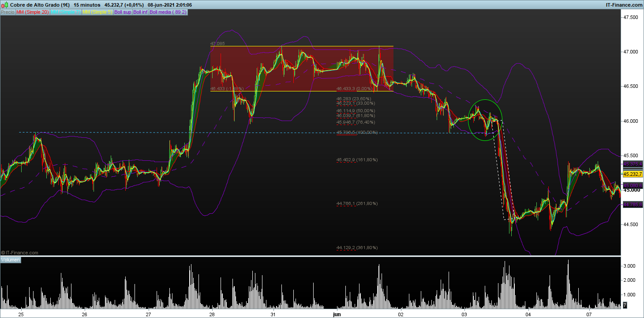
Task: Click the date label 25 on time axis
Action: pyautogui.click(x=21, y=314)
